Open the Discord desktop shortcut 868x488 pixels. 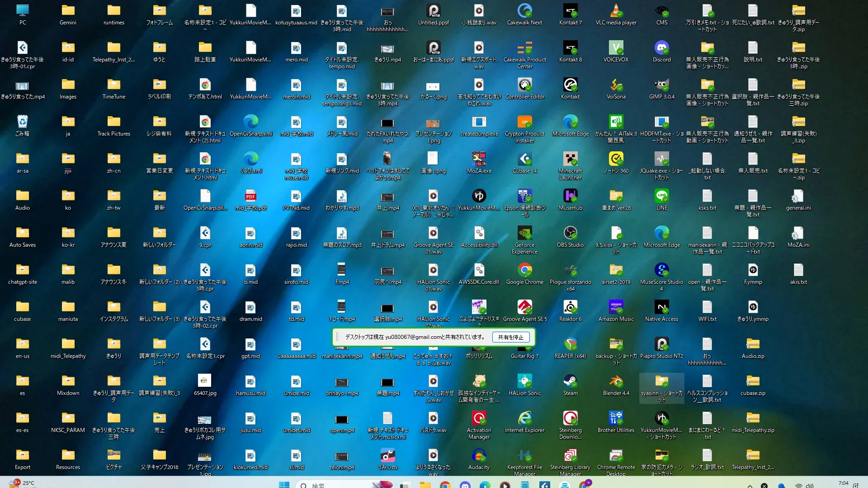pyautogui.click(x=661, y=48)
